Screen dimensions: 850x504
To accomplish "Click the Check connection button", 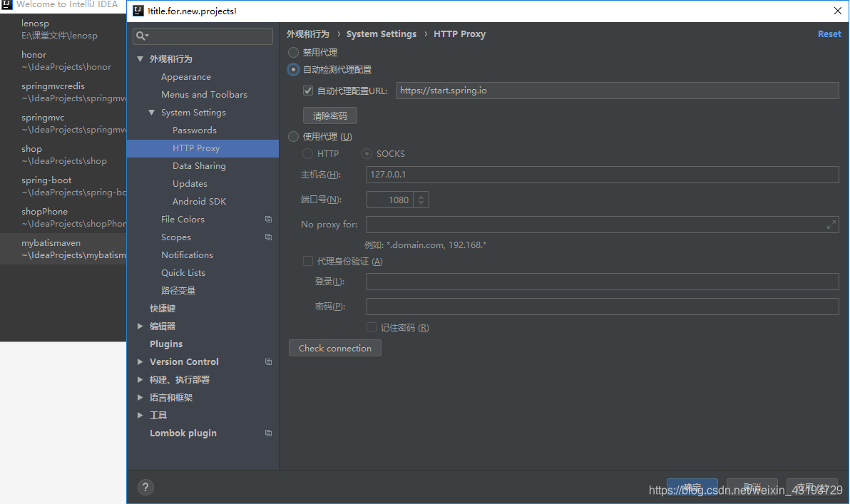I will [x=335, y=349].
